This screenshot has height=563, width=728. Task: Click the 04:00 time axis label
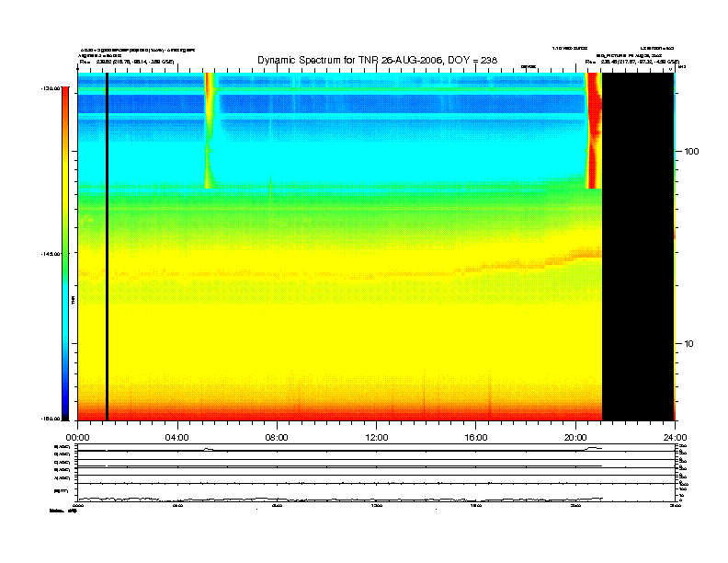tap(177, 438)
